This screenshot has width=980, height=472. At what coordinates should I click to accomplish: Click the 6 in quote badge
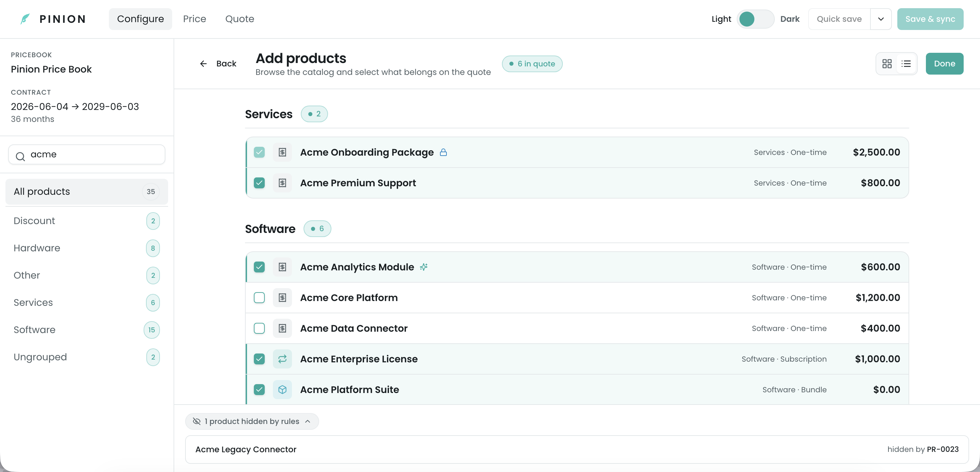(x=532, y=64)
